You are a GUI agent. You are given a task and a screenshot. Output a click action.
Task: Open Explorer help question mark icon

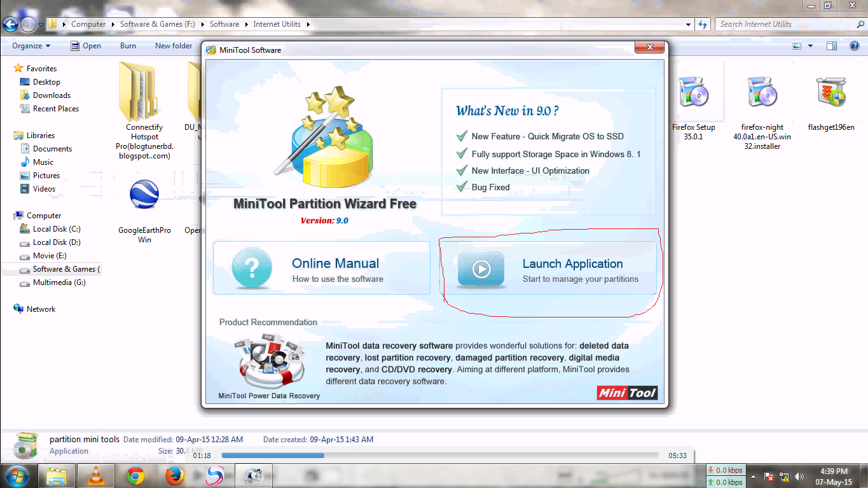point(854,46)
